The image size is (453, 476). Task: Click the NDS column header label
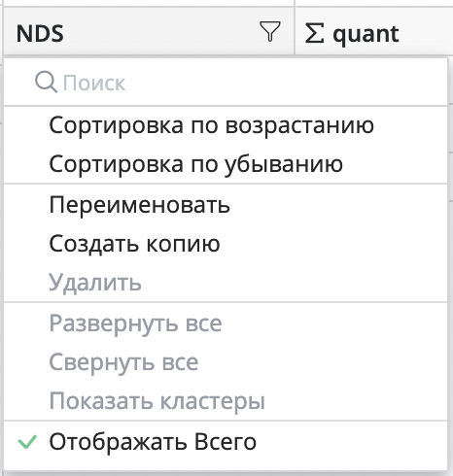(40, 33)
